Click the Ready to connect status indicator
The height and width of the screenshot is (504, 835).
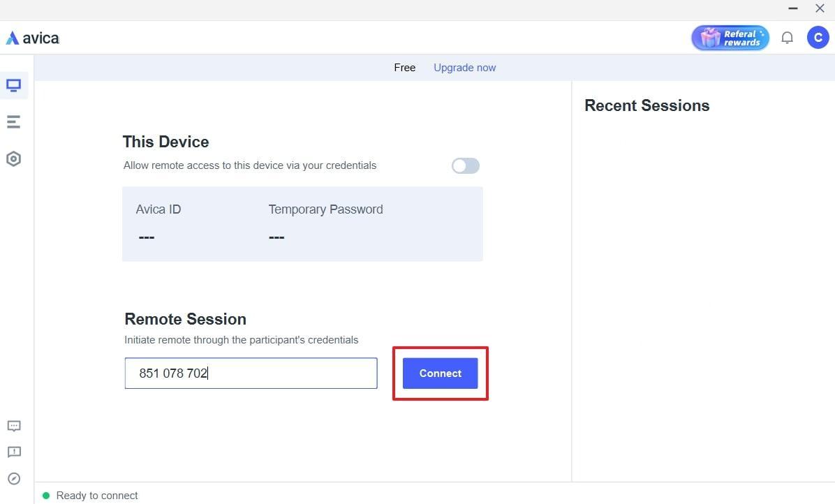90,495
